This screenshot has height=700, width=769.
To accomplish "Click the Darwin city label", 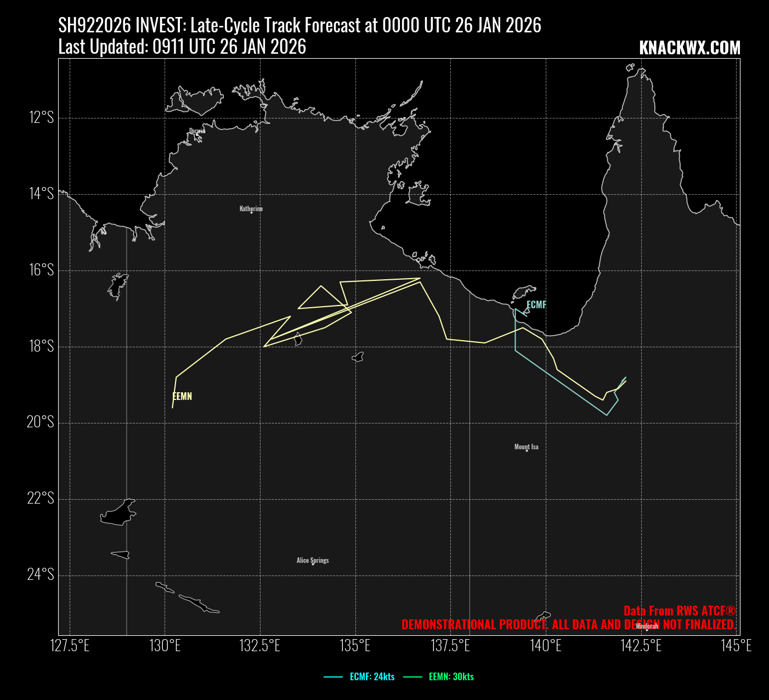I will click(x=197, y=131).
